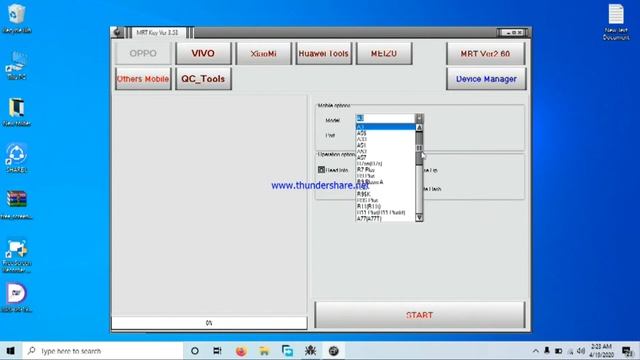The height and width of the screenshot is (360, 640).
Task: Open the Windows Start menu
Action: point(11,351)
